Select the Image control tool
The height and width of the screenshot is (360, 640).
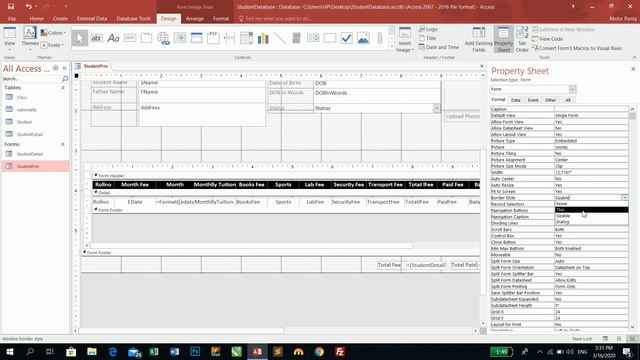click(363, 38)
